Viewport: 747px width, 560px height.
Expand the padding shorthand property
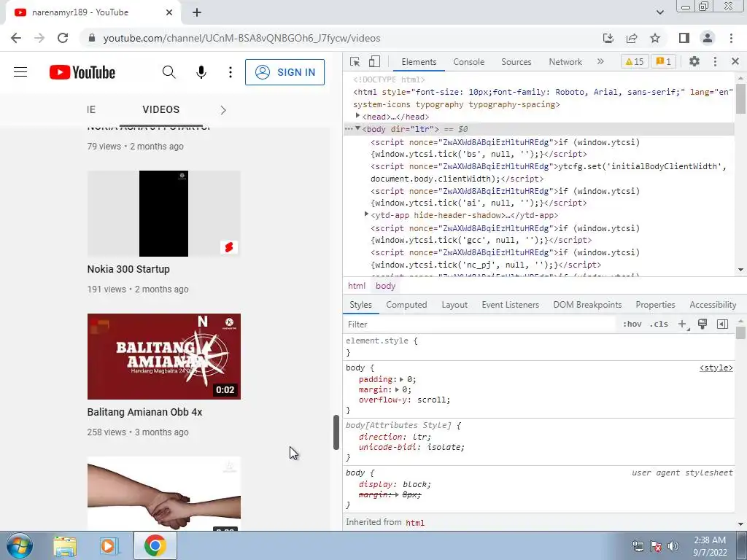(x=402, y=379)
